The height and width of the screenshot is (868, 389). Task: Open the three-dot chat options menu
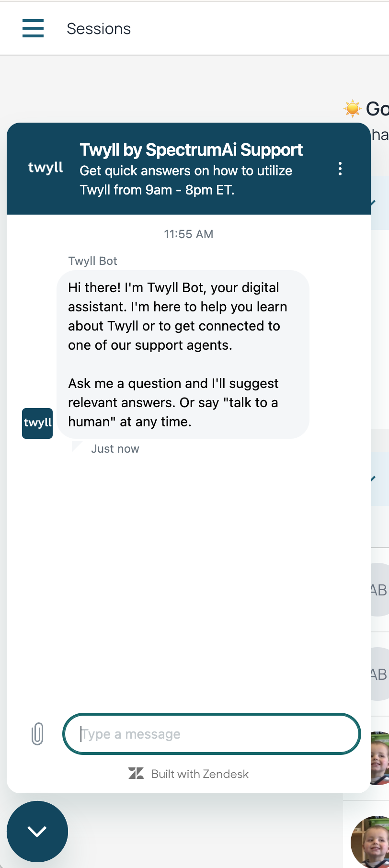pos(340,169)
